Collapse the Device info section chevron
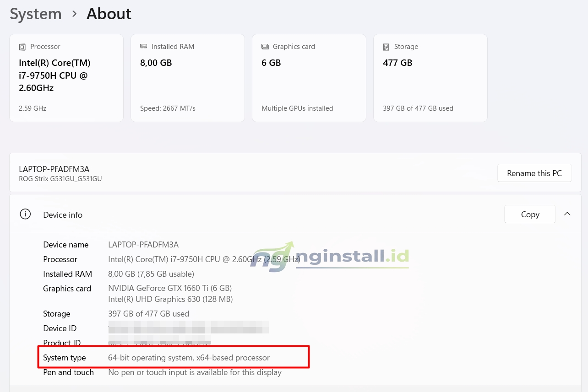 tap(567, 214)
